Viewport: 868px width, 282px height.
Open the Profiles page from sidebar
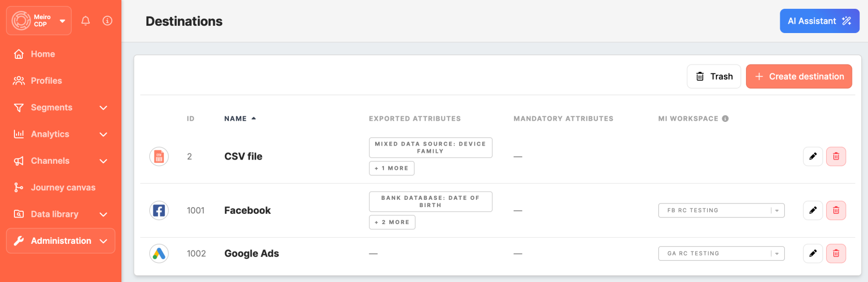[46, 81]
